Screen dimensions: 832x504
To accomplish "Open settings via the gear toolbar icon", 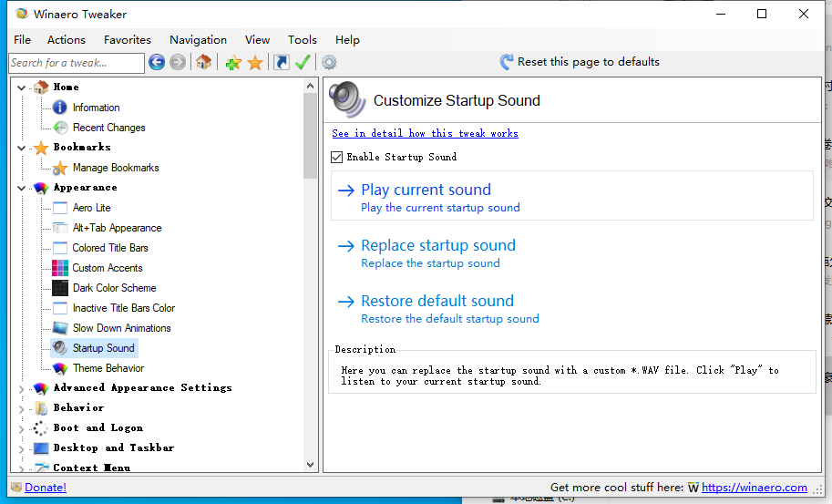I will click(x=329, y=63).
